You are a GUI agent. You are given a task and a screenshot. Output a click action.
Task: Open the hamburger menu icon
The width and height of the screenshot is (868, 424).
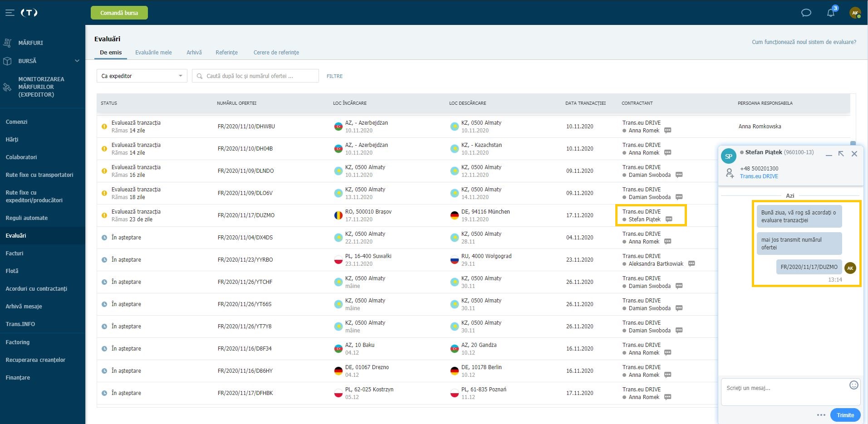(10, 13)
